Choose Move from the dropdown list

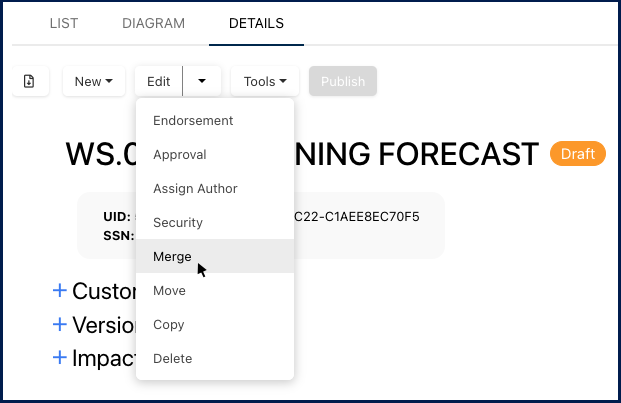tap(170, 291)
